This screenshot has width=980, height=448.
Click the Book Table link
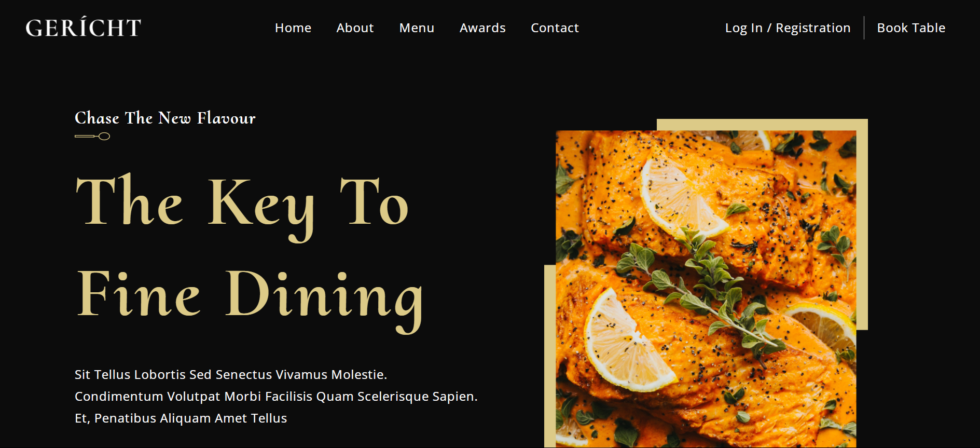(911, 28)
